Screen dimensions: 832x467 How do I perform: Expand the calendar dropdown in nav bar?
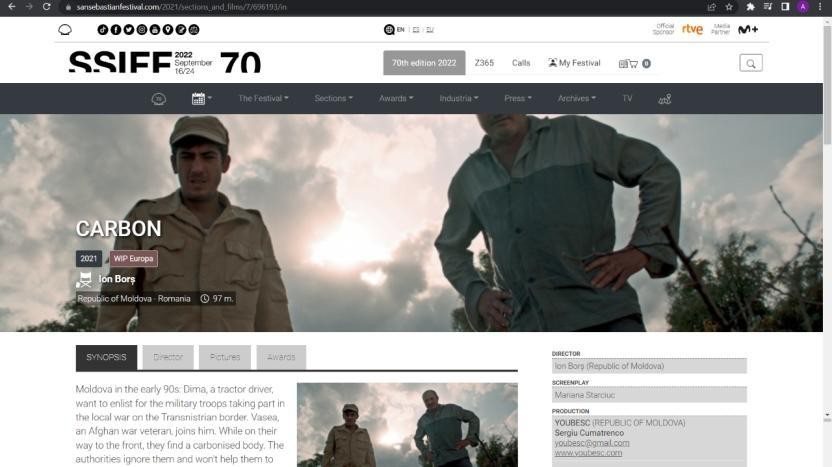tap(202, 99)
